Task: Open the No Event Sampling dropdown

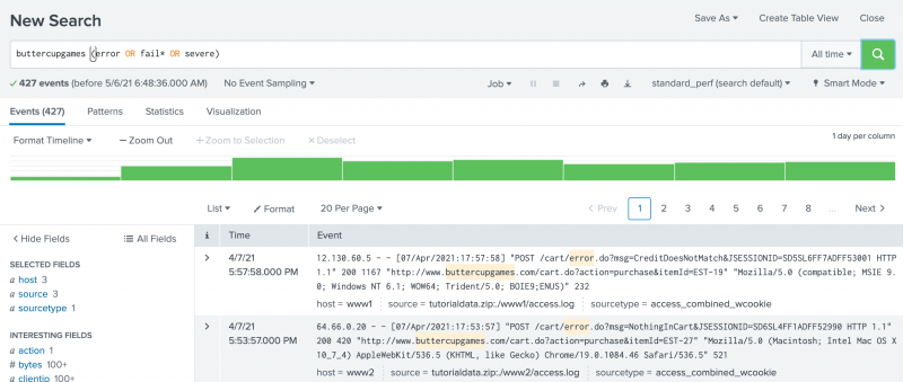Action: (x=269, y=83)
